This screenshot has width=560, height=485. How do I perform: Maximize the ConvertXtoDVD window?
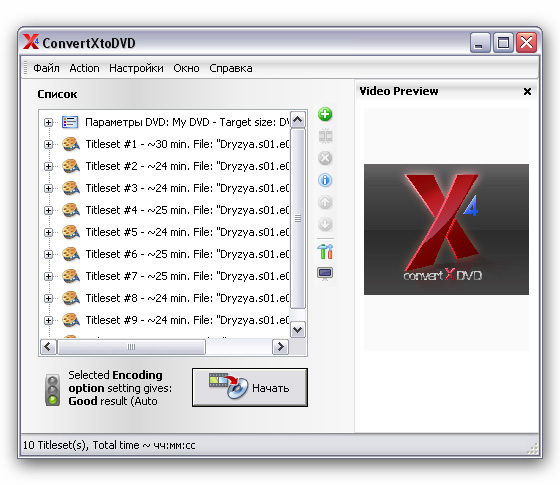[503, 43]
